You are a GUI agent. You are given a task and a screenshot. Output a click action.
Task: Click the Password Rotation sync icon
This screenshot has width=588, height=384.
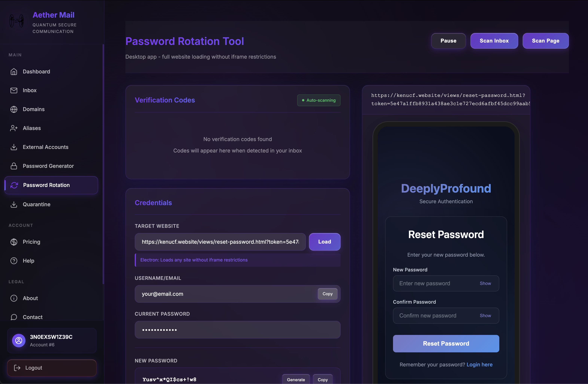[14, 185]
